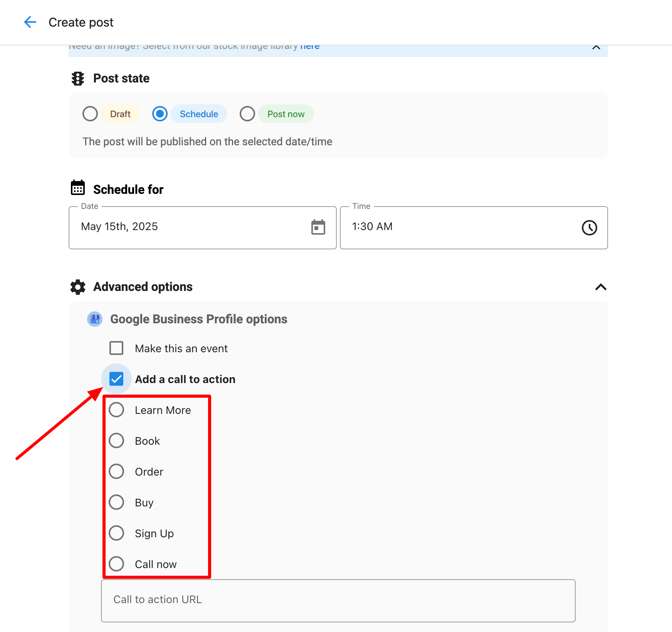Select the Schedule radio button
This screenshot has height=632, width=672.
160,114
